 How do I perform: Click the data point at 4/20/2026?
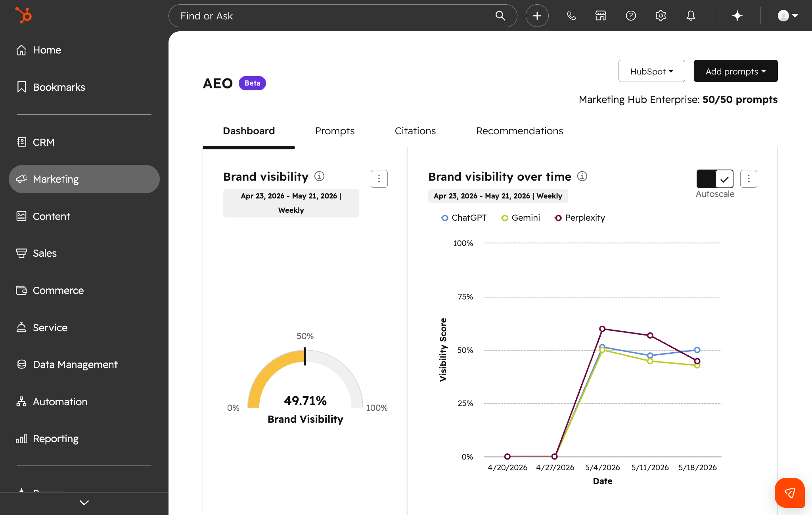click(x=507, y=457)
